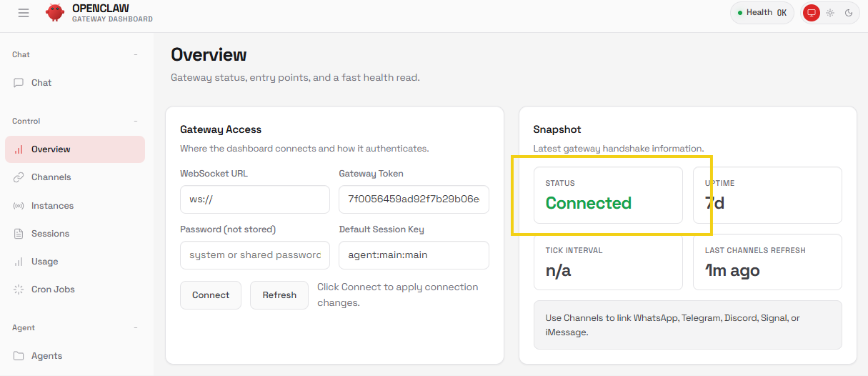This screenshot has height=376, width=868.
Task: Open the Chat page icon
Action: coord(19,83)
